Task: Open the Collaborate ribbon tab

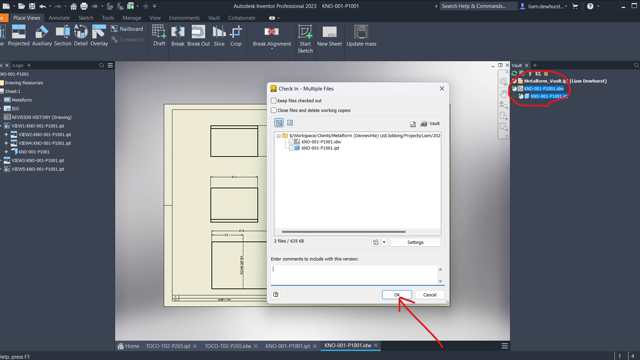Action: (242, 18)
